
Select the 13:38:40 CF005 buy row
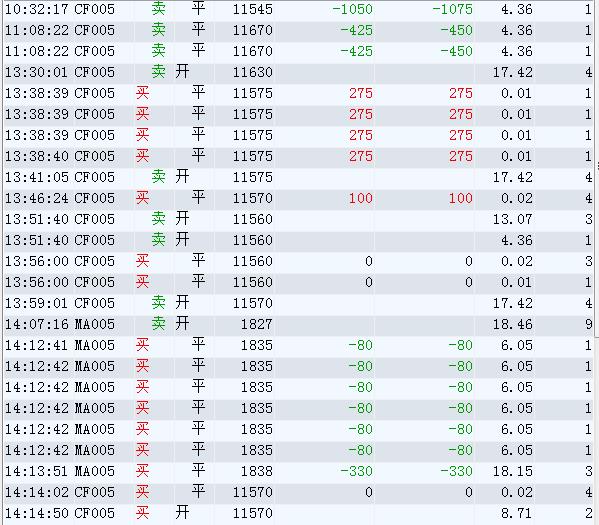298,156
